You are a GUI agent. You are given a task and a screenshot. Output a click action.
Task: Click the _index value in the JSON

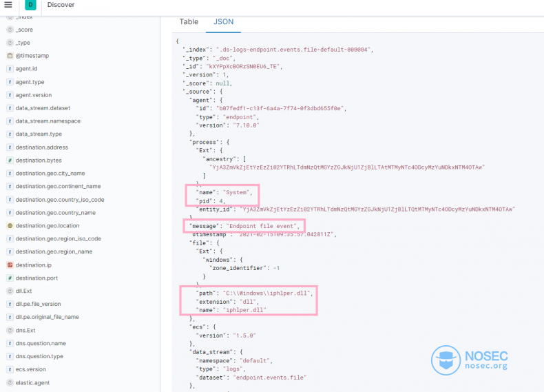[293, 50]
